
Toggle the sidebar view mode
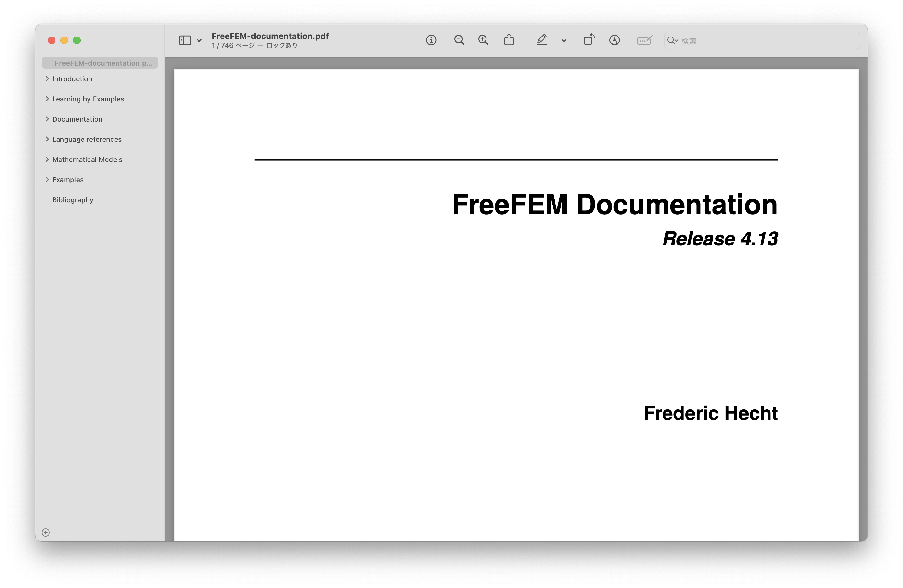[x=184, y=40]
